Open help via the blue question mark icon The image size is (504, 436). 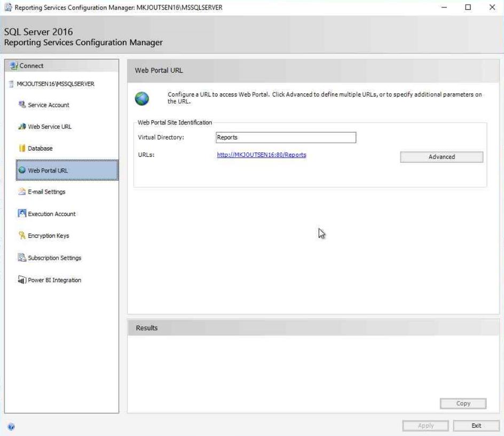tap(11, 427)
